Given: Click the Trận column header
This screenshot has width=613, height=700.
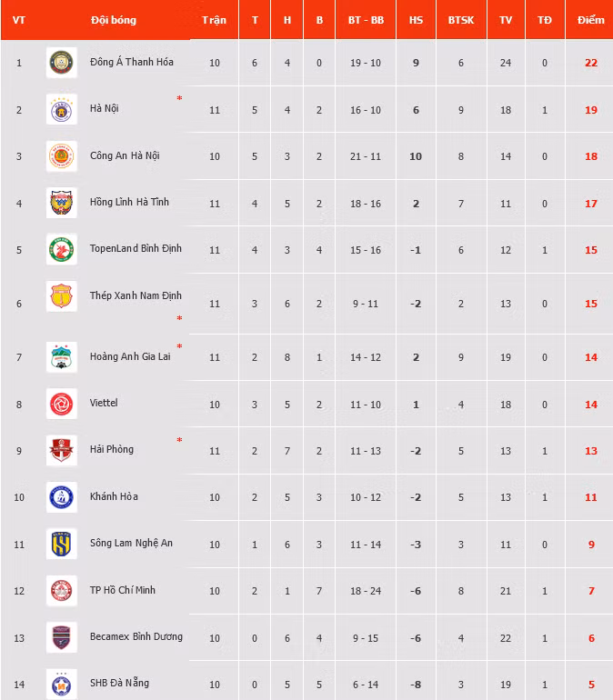Looking at the screenshot, I should [x=215, y=20].
